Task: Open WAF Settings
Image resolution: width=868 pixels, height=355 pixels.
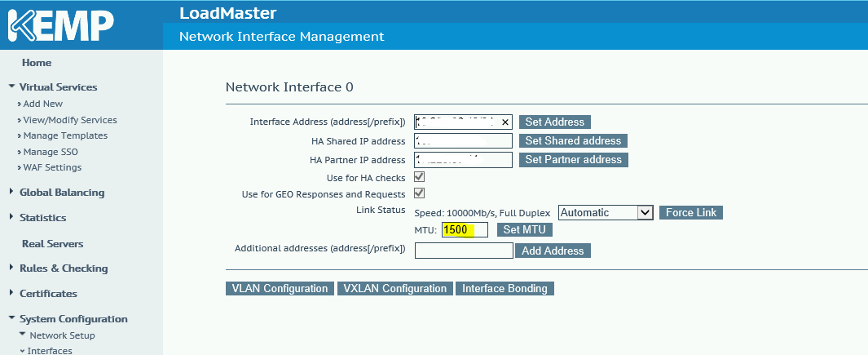Action: 52,167
